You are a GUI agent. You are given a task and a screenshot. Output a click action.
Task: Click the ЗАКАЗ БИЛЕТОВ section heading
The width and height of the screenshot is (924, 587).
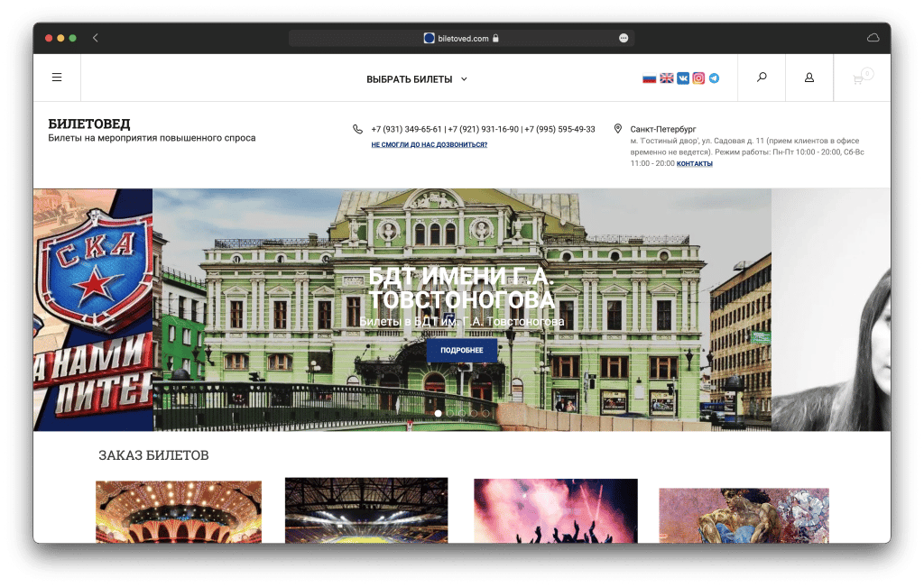pos(153,455)
